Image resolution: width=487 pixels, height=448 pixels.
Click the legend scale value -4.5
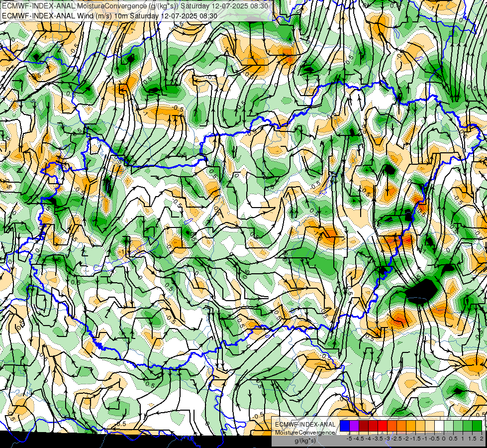pyautogui.click(x=359, y=439)
